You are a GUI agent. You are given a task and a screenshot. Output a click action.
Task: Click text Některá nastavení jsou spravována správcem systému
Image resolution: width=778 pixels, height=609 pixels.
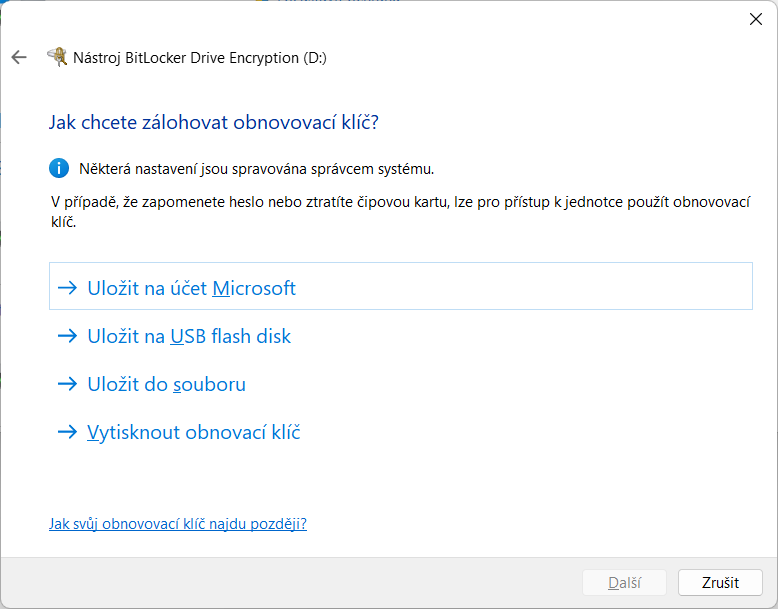[x=257, y=169]
